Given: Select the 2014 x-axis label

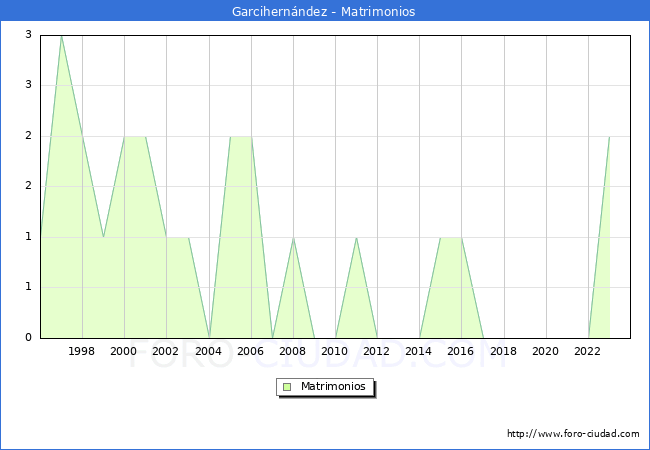Looking at the screenshot, I should click(x=418, y=351).
